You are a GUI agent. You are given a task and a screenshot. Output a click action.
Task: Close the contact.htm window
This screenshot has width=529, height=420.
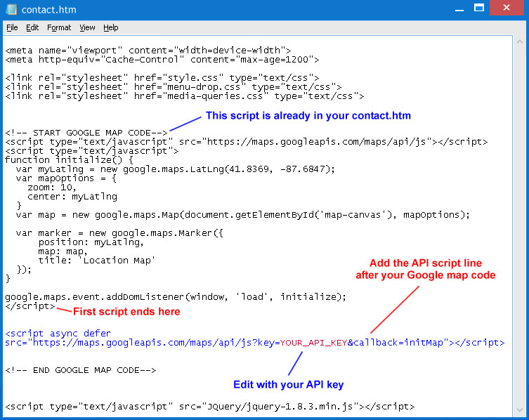pyautogui.click(x=507, y=8)
